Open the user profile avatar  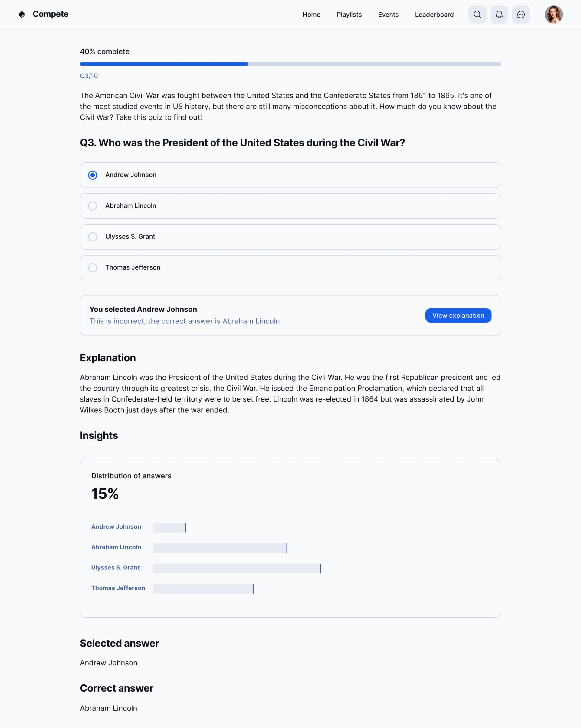coord(553,15)
